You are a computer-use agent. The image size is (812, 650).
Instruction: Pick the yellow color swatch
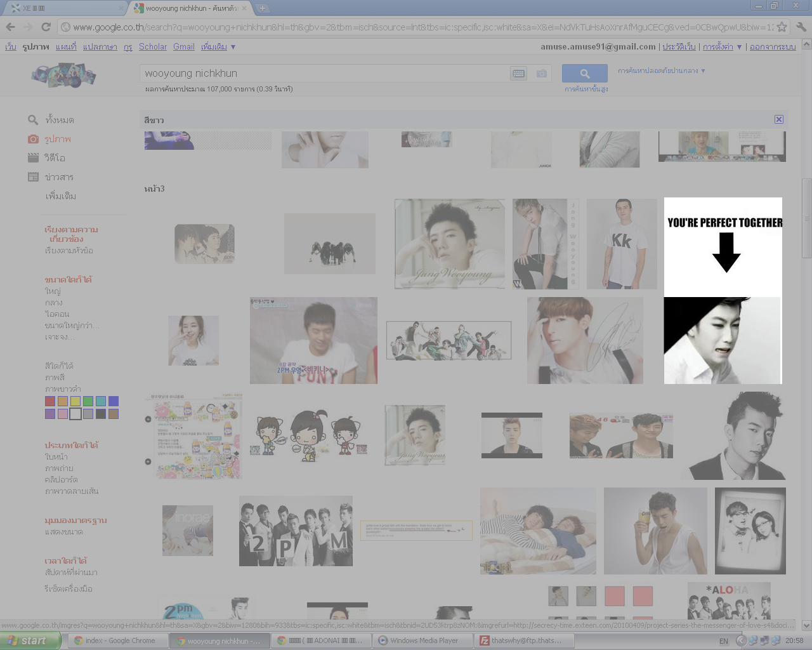coord(75,401)
